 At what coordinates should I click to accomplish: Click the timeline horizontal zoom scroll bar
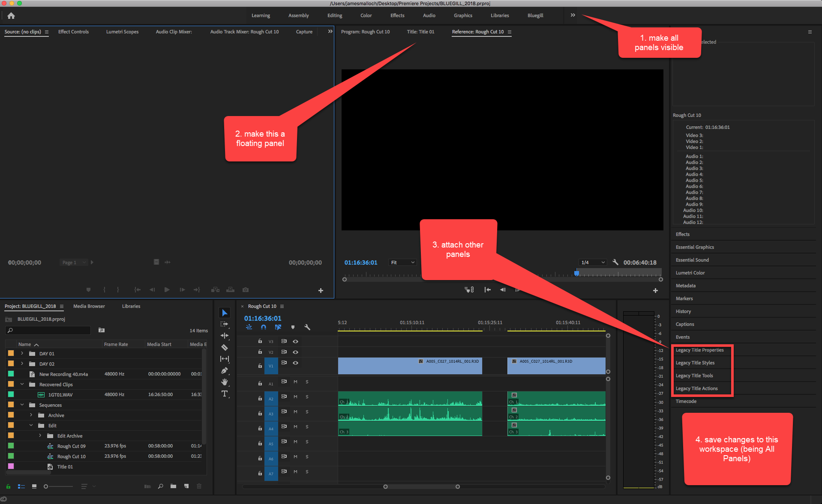point(421,486)
